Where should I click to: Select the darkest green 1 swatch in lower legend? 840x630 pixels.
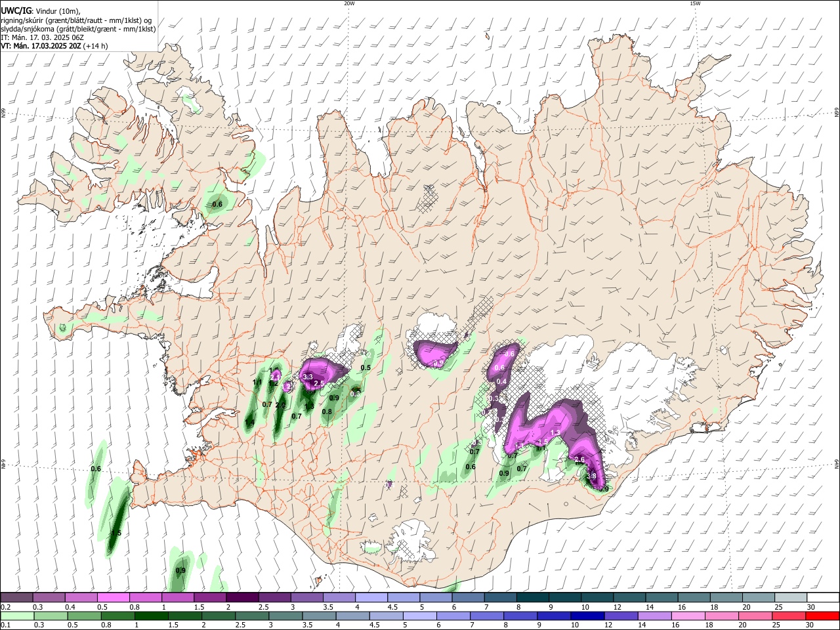[x=152, y=616]
